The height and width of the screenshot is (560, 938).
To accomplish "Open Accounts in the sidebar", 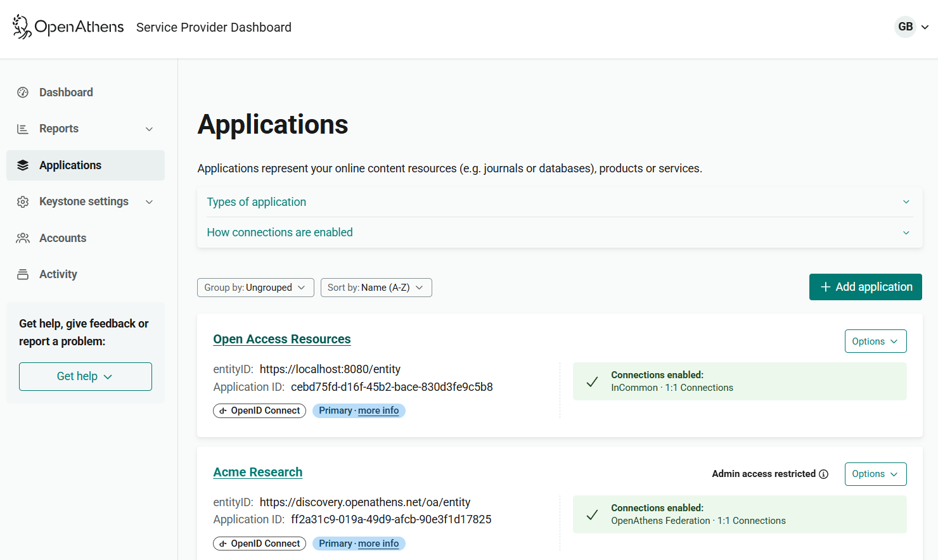I will tap(86, 238).
